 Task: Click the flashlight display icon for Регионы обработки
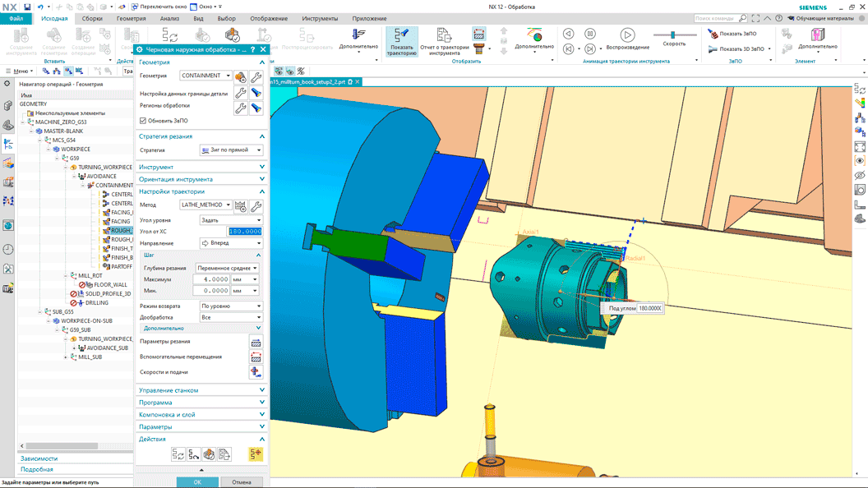pyautogui.click(x=256, y=108)
